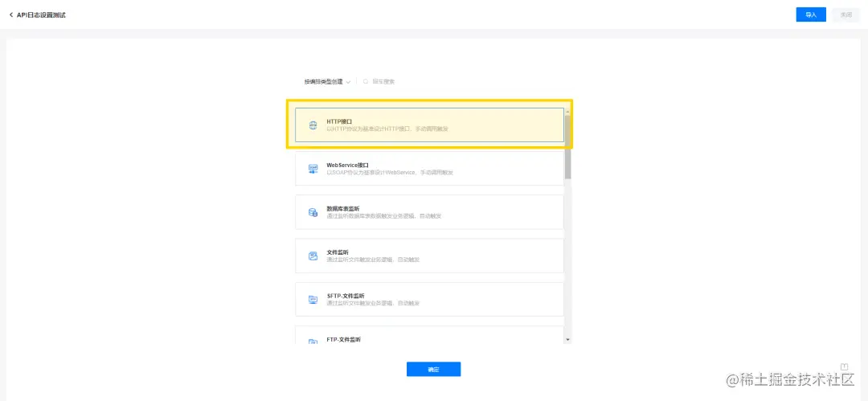Go back using the arrow beside API日志设置测试

pyautogui.click(x=11, y=15)
